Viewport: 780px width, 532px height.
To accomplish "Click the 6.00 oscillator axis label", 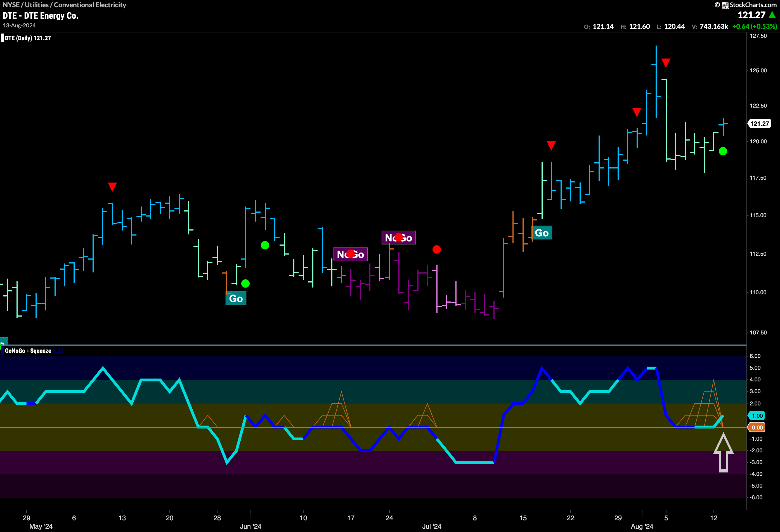I will click(x=755, y=356).
